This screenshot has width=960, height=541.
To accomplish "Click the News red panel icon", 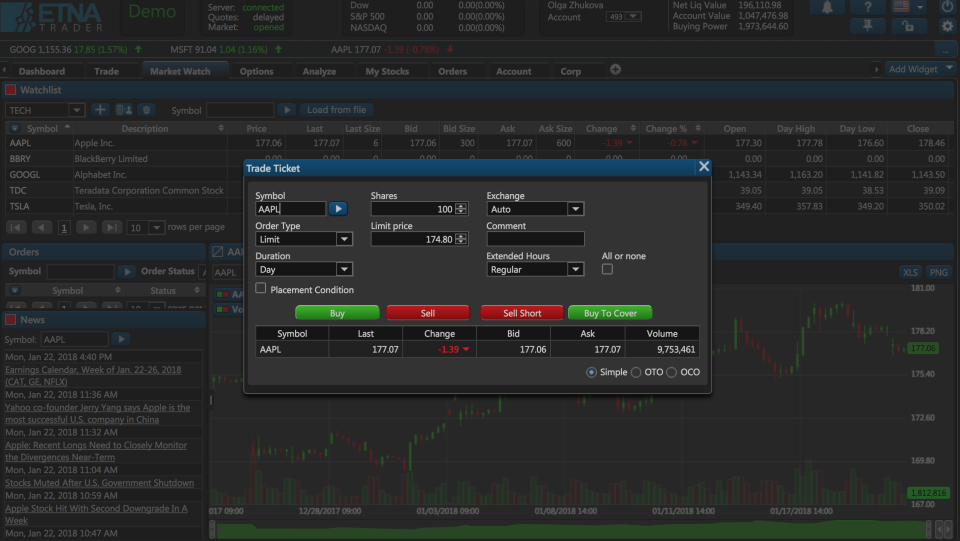I will point(10,319).
